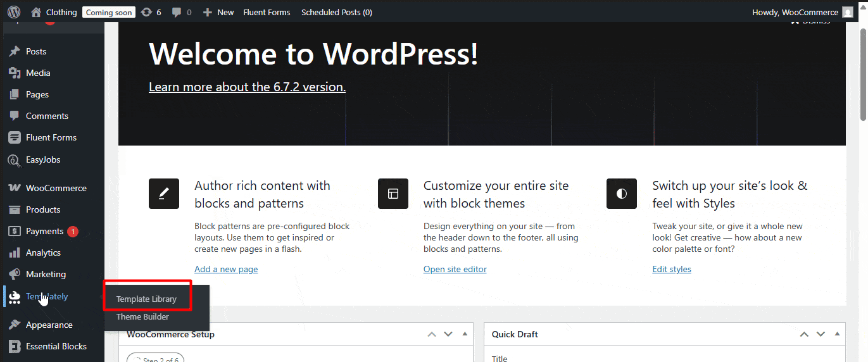The height and width of the screenshot is (362, 868).
Task: Open the Howdy, WooCommerce account menu
Action: click(803, 12)
